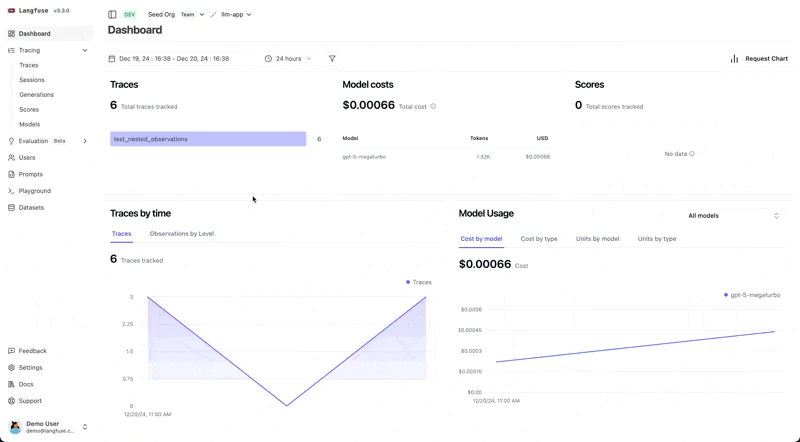Open the 24 hours time dropdown
Viewport: 800px width, 442px height.
288,59
